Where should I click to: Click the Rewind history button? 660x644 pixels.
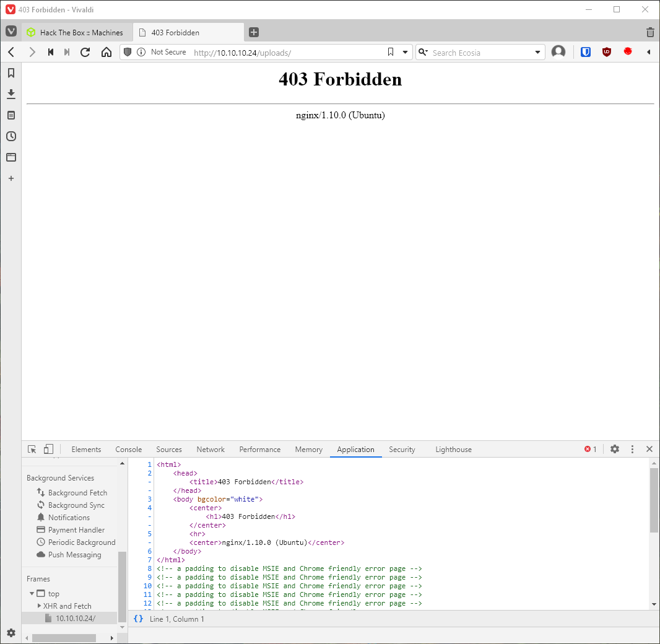tap(51, 52)
